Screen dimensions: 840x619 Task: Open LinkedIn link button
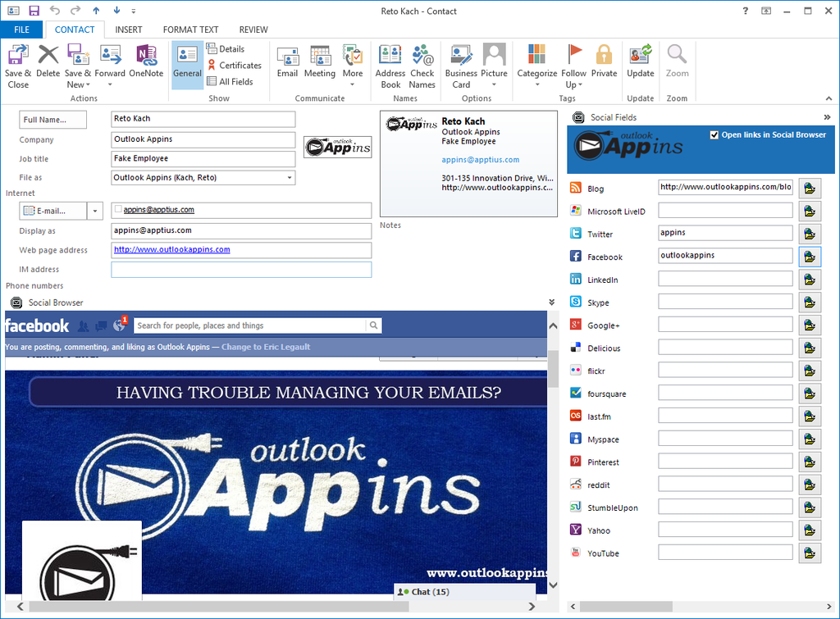pyautogui.click(x=810, y=280)
